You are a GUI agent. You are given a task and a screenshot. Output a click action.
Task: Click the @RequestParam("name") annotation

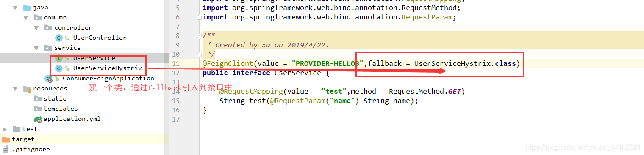pyautogui.click(x=316, y=101)
